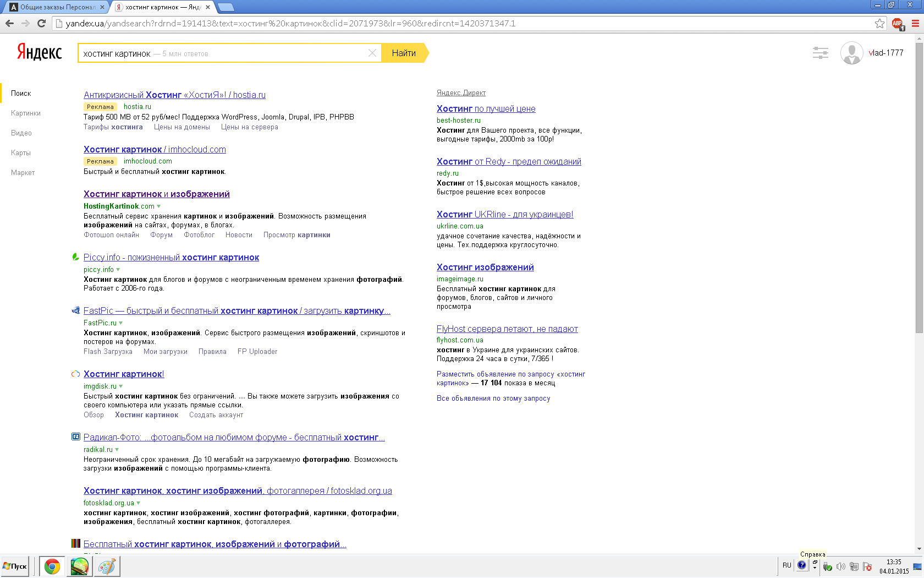Image resolution: width=924 pixels, height=578 pixels.
Task: Click the scrollbar down arrow
Action: point(919,549)
